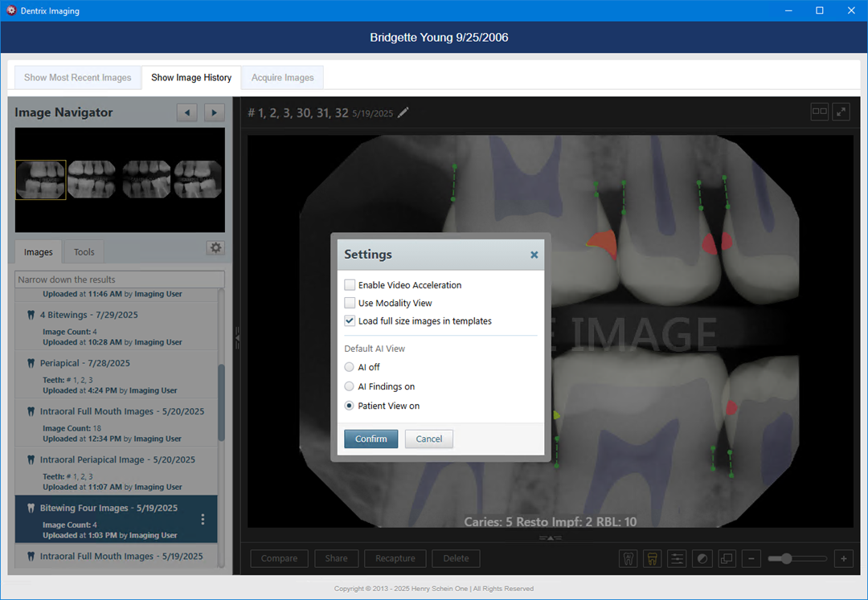Uncheck Load full size images in templates
The width and height of the screenshot is (868, 600).
point(350,320)
